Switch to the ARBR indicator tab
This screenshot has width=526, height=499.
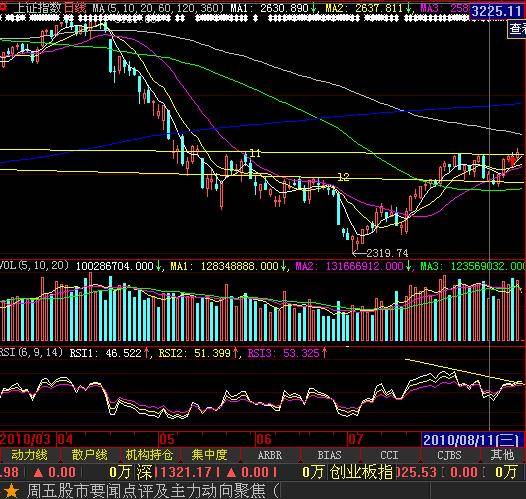[270, 455]
